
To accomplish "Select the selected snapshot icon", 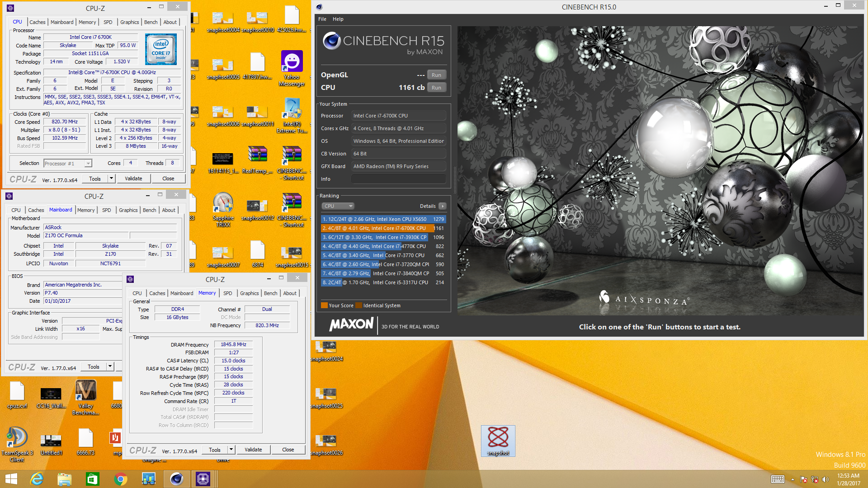I will pyautogui.click(x=498, y=441).
